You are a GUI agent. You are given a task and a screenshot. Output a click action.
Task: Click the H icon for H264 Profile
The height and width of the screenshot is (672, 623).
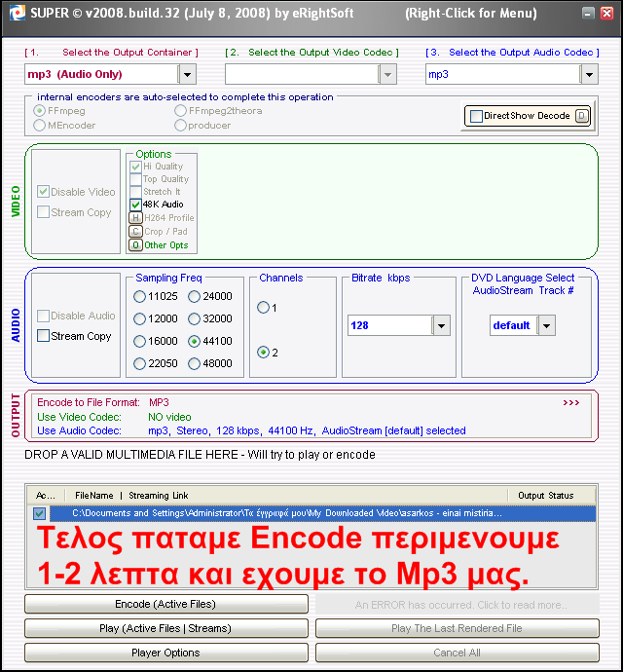(135, 218)
